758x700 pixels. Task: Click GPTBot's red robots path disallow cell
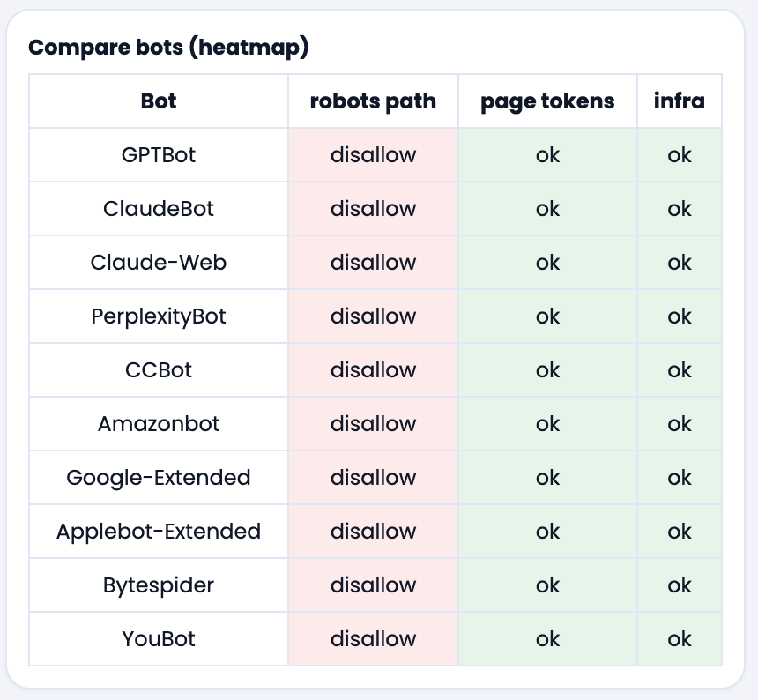point(373,155)
